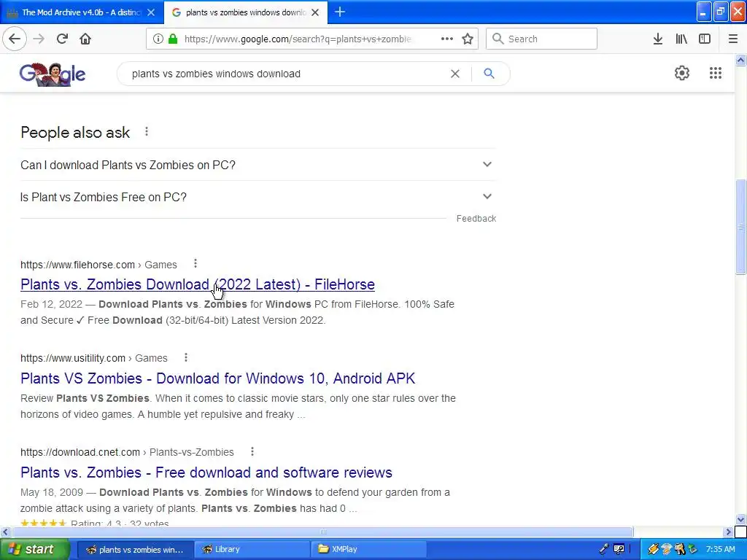Open the three-dot menu for the download.cnet.com result
Image resolution: width=747 pixels, height=560 pixels.
[252, 451]
